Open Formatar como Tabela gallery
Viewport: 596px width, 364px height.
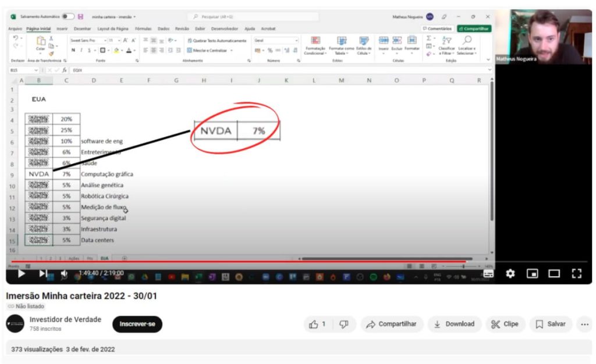[x=341, y=45]
